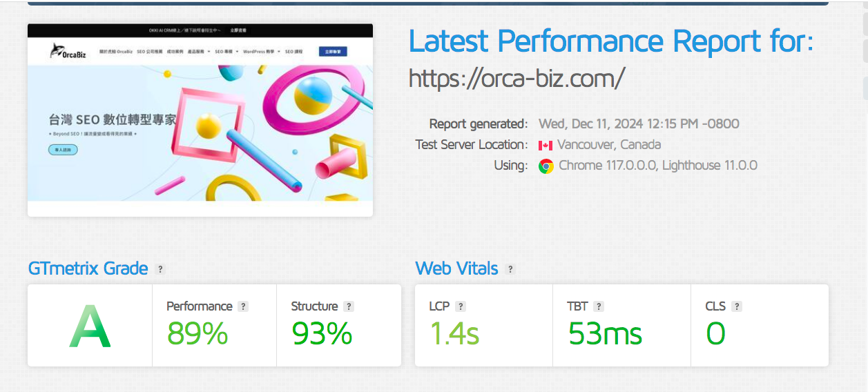Viewport: 868px width, 392px height.
Task: Click the large grade A letter
Action: click(x=90, y=326)
